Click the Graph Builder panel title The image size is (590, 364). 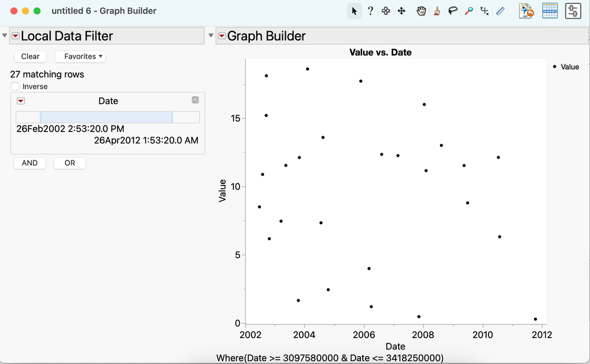(x=266, y=36)
